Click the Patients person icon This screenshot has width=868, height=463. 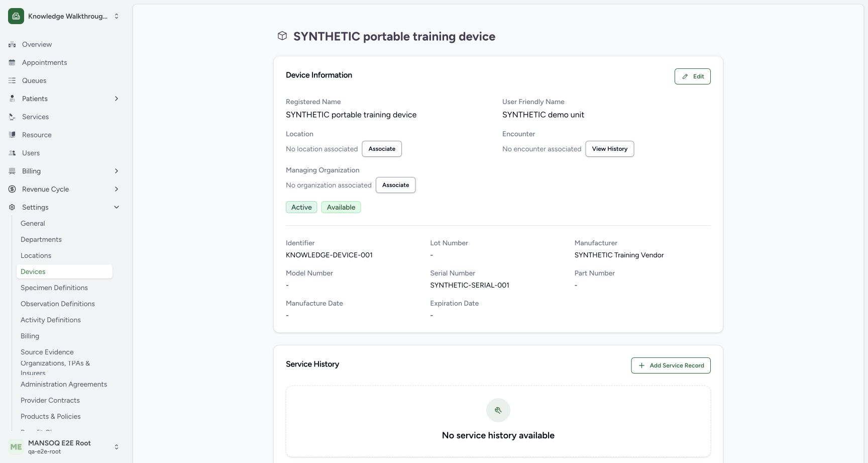click(x=12, y=99)
